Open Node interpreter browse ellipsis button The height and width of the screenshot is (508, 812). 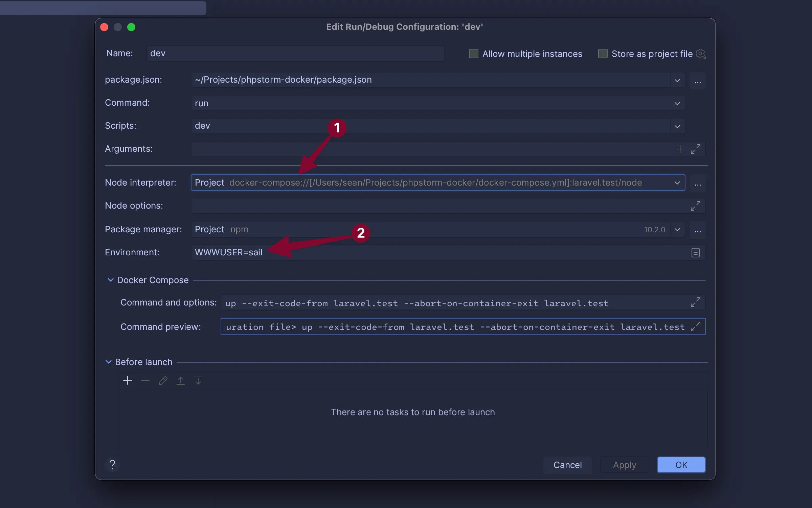[698, 183]
